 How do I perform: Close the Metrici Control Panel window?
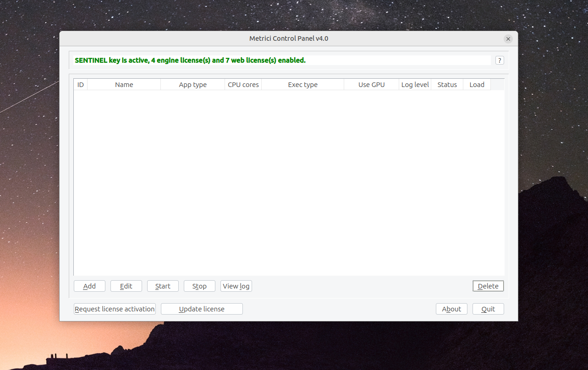pyautogui.click(x=508, y=39)
